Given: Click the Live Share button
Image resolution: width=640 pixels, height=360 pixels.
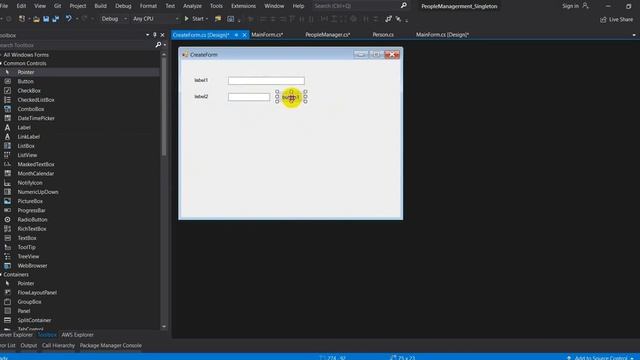Looking at the screenshot, I should [616, 19].
